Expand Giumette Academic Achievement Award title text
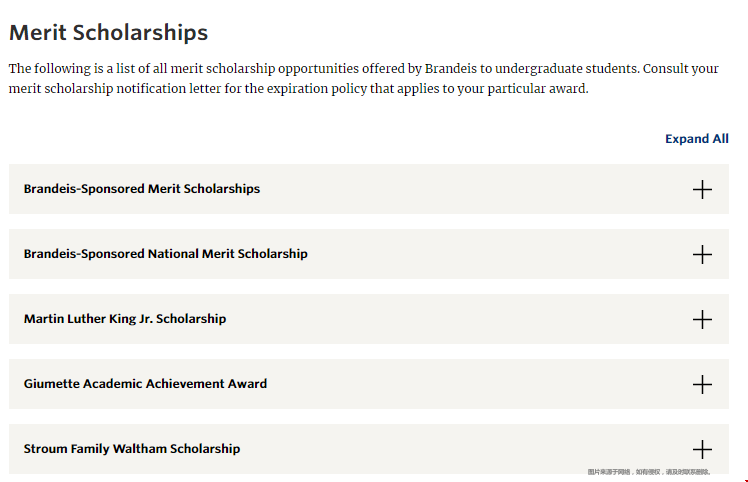Screen dimensions: 748x482 coord(145,384)
